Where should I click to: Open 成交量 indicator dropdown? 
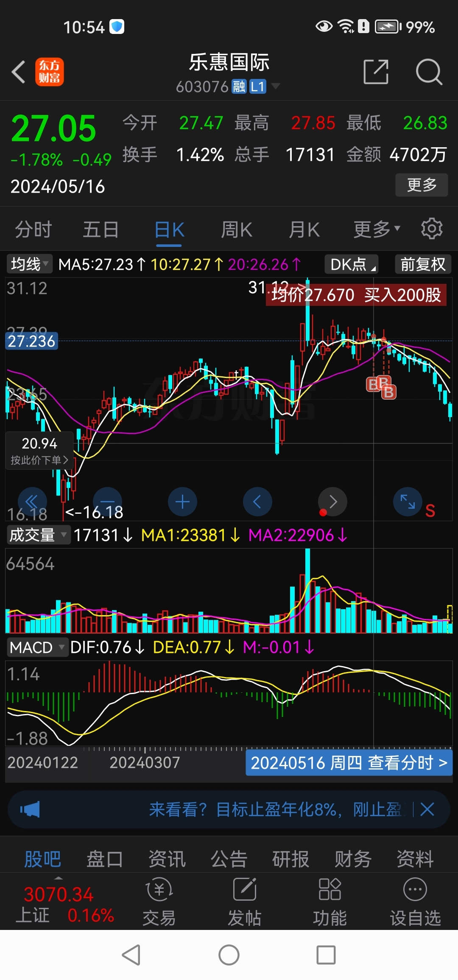pos(38,535)
